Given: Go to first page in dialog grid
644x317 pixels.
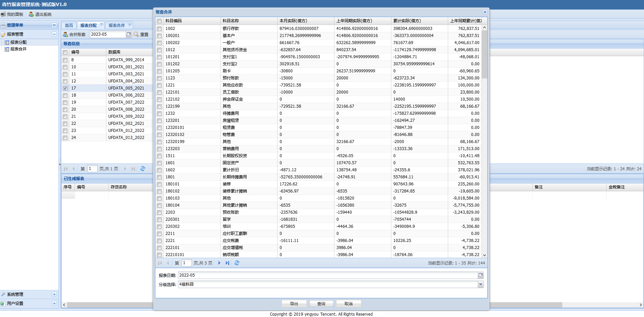Looking at the screenshot, I should click(x=160, y=263).
